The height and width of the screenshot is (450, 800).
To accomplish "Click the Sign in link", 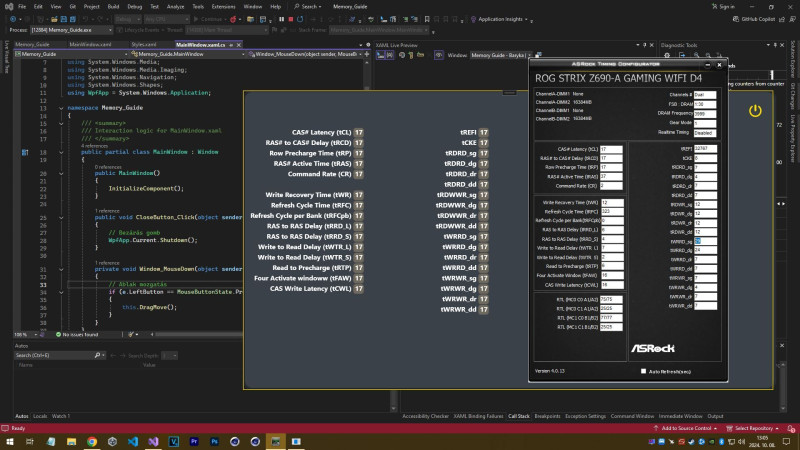I will [723, 7].
